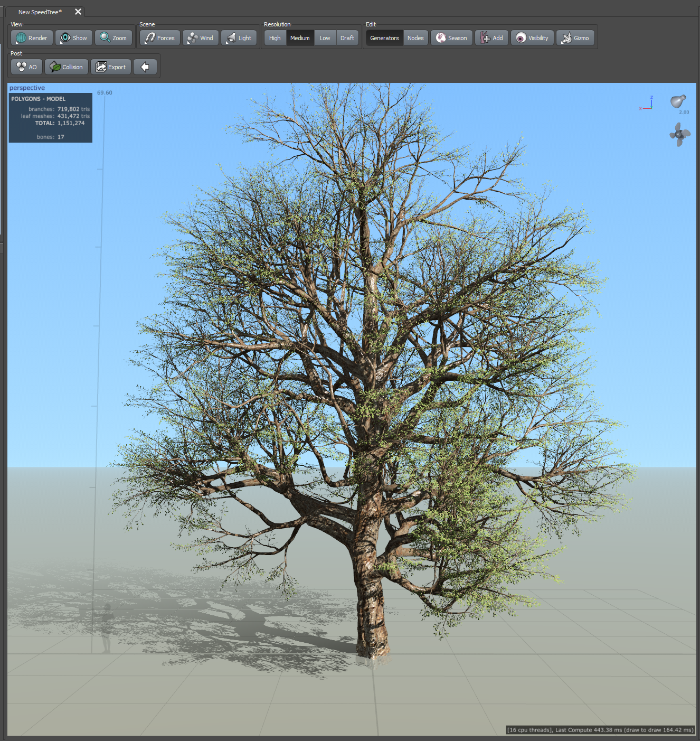The width and height of the screenshot is (700, 741).
Task: Set resolution to Draft
Action: pos(347,38)
